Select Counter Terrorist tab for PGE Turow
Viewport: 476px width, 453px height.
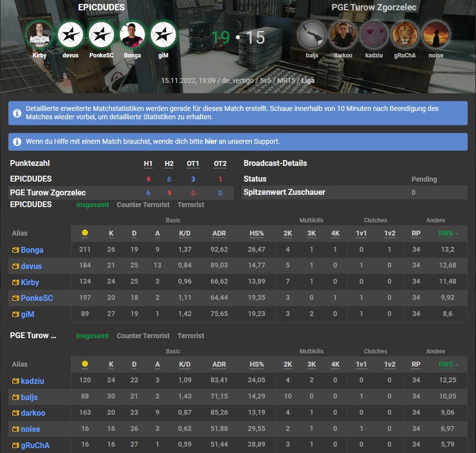(x=143, y=336)
